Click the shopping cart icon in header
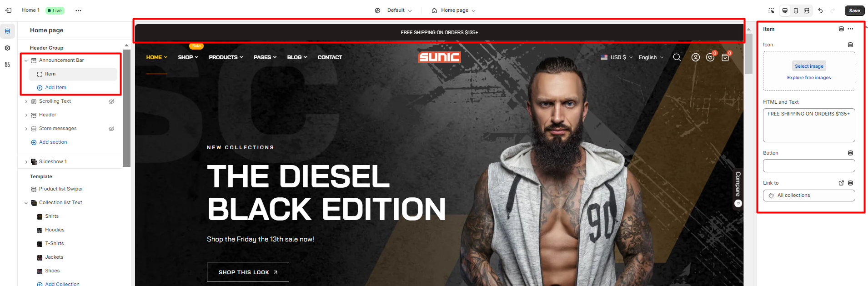 (725, 57)
